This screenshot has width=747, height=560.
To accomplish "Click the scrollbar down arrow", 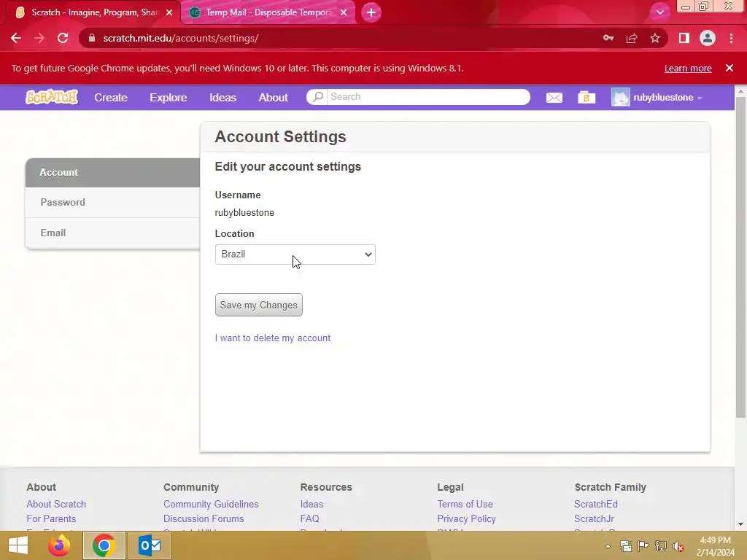I will coord(740,524).
